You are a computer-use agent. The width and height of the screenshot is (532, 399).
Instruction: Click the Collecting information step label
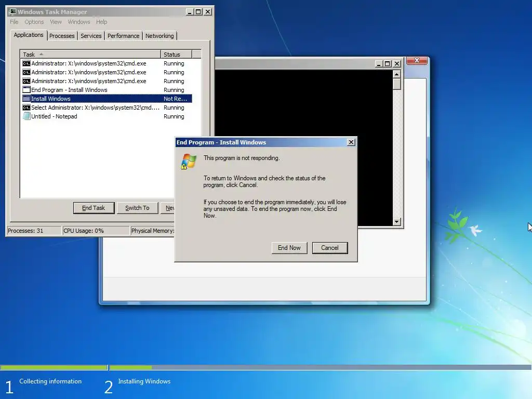pos(50,381)
